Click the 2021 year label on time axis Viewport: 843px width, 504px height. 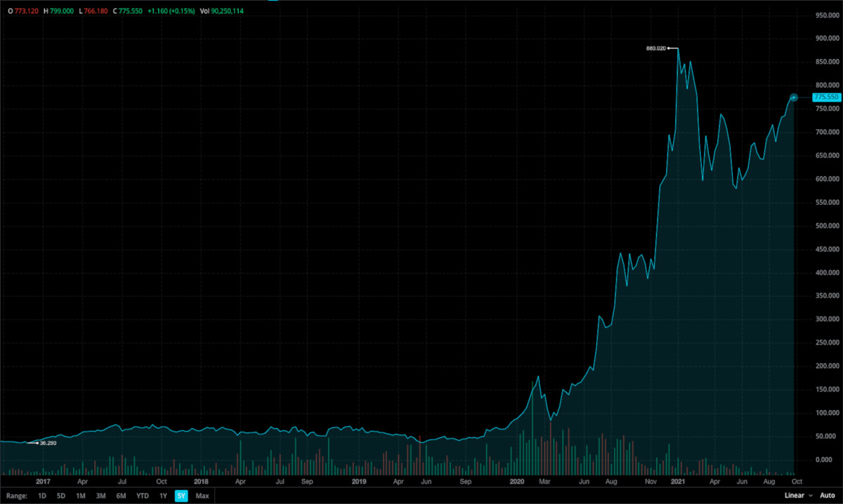[x=678, y=482]
